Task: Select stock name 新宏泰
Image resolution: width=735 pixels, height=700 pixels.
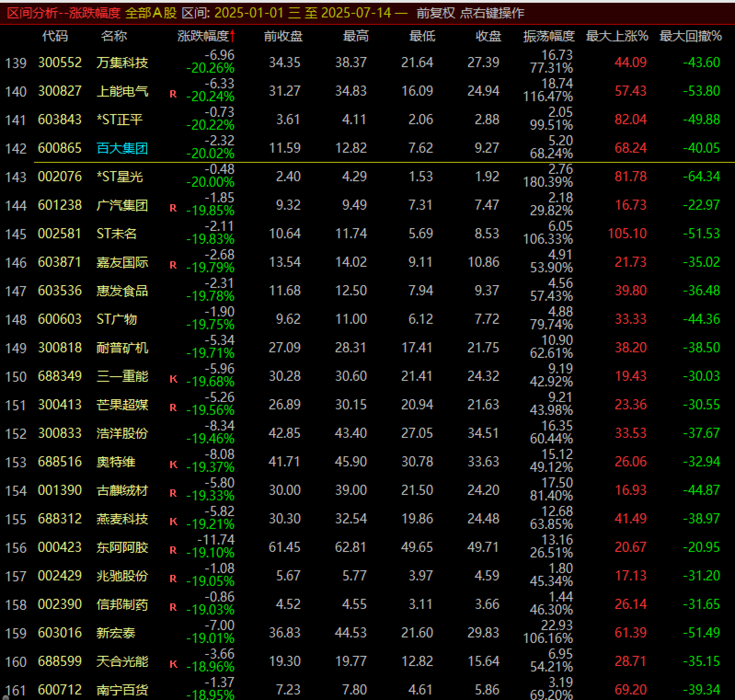Action: pyautogui.click(x=116, y=633)
